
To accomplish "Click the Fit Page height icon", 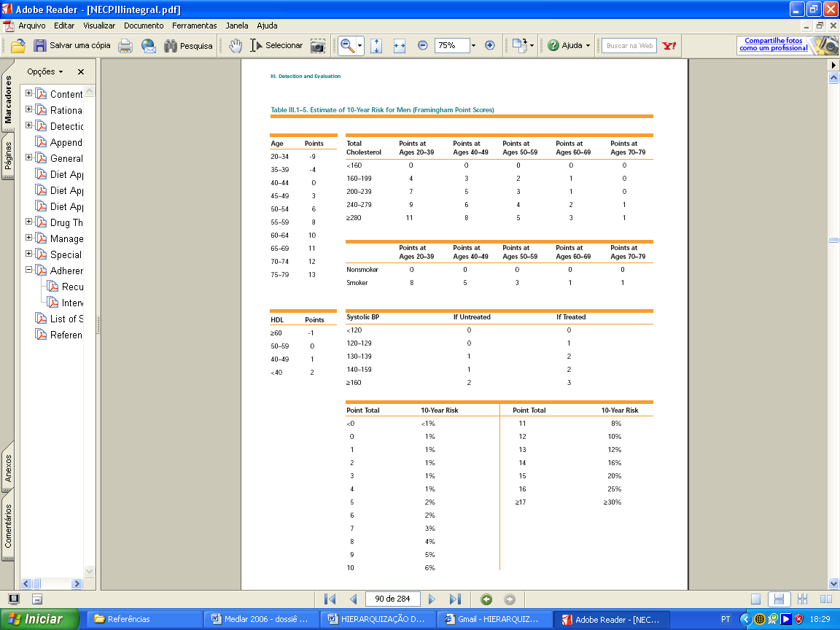I will 376,45.
